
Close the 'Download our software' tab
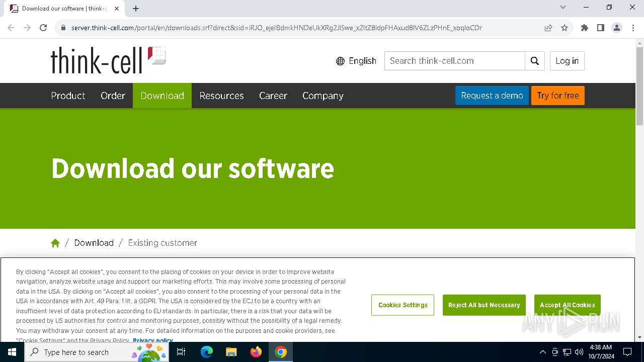click(117, 9)
